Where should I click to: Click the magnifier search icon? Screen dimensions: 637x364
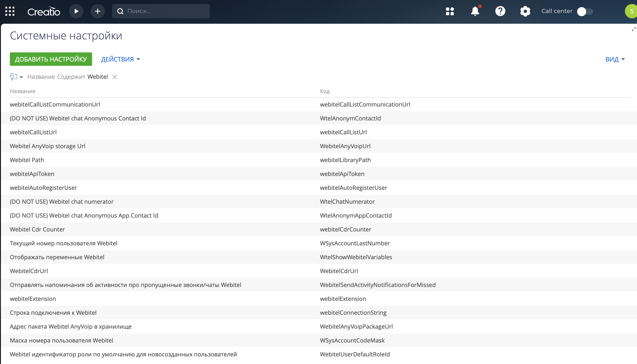click(x=120, y=11)
